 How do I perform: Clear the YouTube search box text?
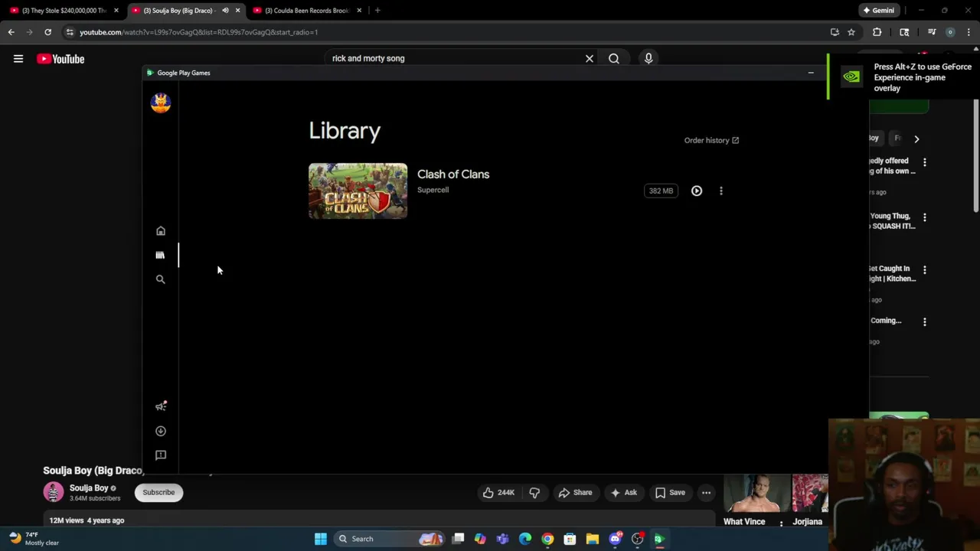tap(590, 58)
